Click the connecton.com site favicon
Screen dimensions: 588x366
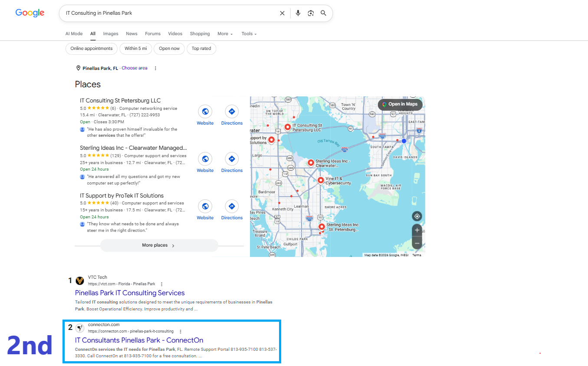click(80, 328)
